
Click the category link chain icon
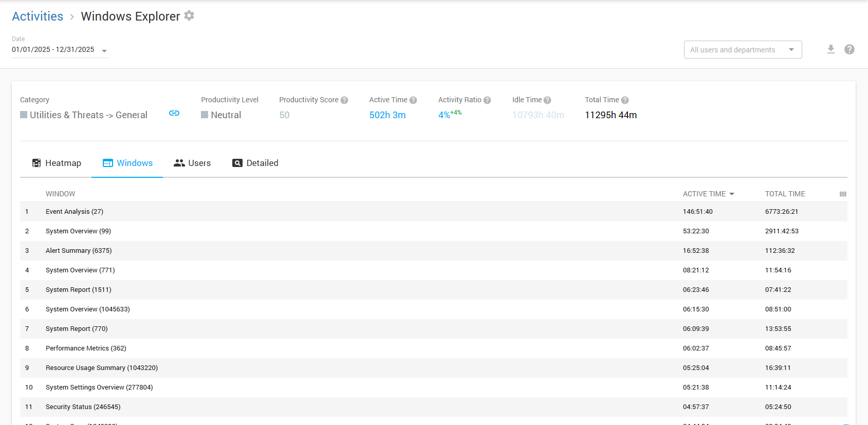(174, 113)
